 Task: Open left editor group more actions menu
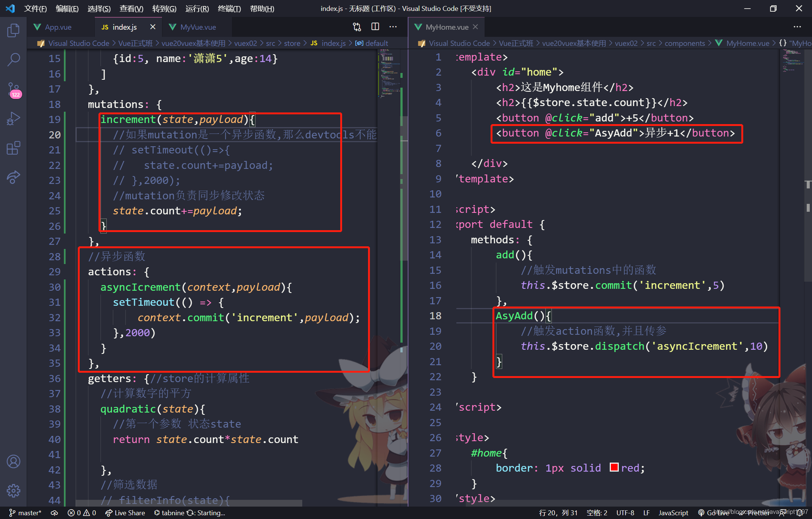pyautogui.click(x=393, y=27)
